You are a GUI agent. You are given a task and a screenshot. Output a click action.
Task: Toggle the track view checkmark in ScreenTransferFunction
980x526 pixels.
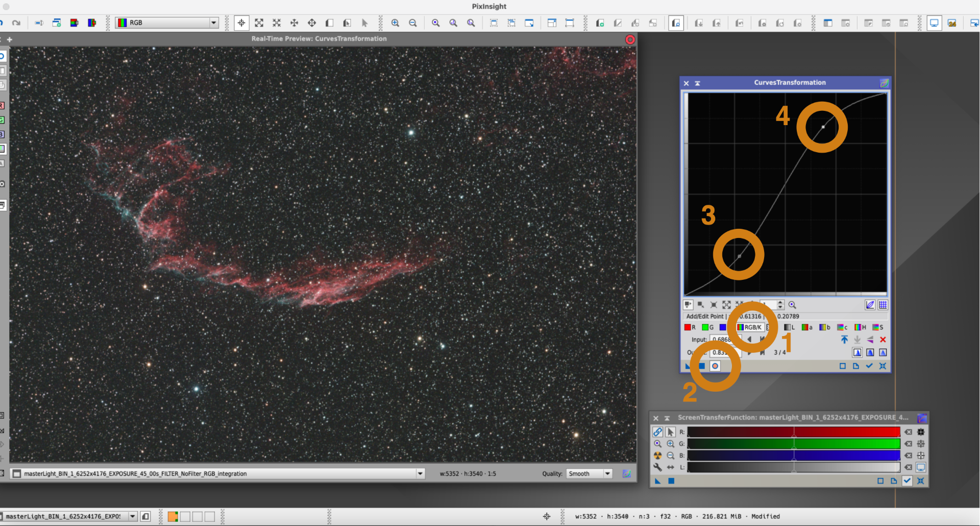pos(907,481)
